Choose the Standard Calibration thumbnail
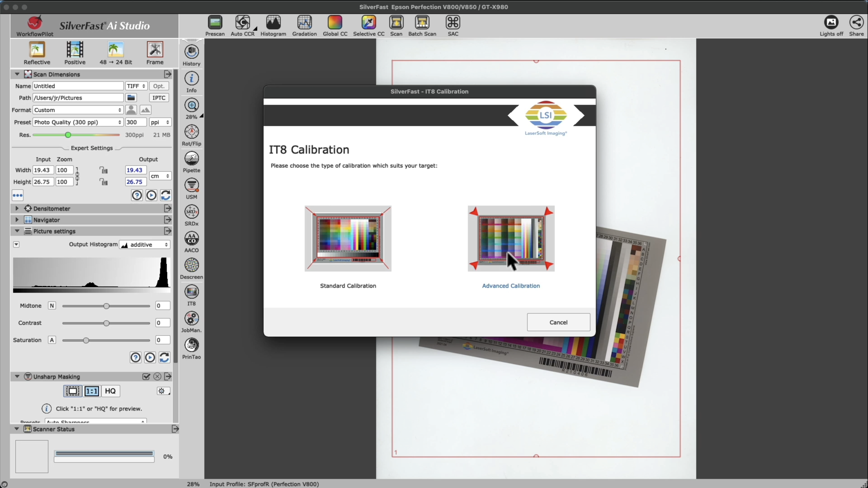This screenshot has width=868, height=488. [348, 239]
